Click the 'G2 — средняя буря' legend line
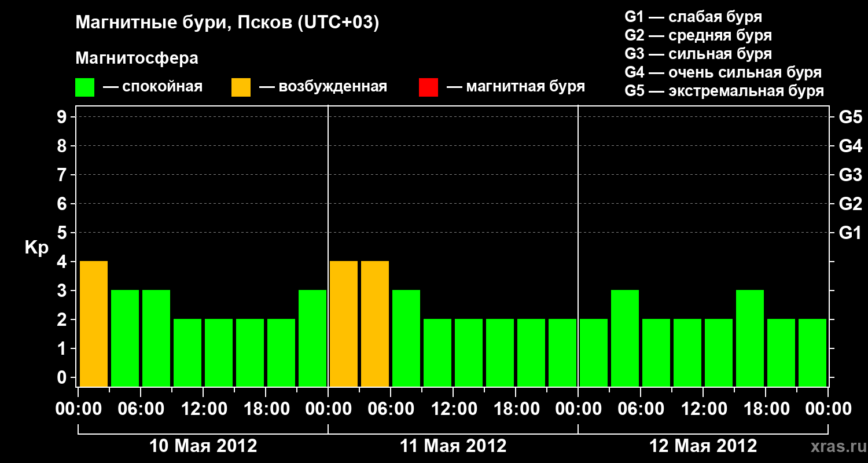Screen dimensions: 868x463 click(x=698, y=35)
